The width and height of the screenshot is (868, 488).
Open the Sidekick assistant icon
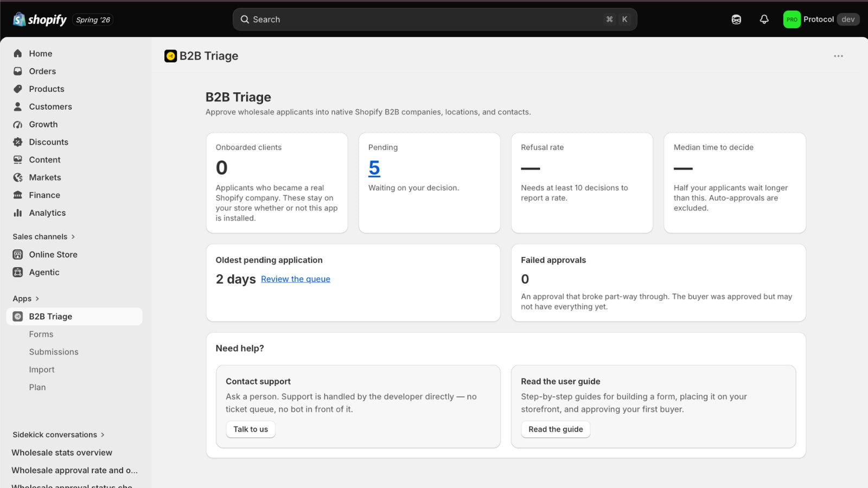click(x=736, y=20)
